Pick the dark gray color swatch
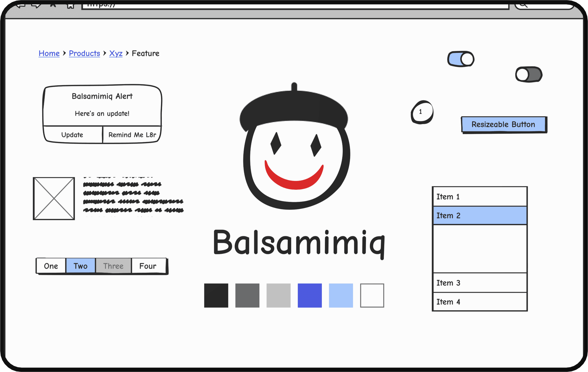588x372 pixels. click(x=247, y=295)
